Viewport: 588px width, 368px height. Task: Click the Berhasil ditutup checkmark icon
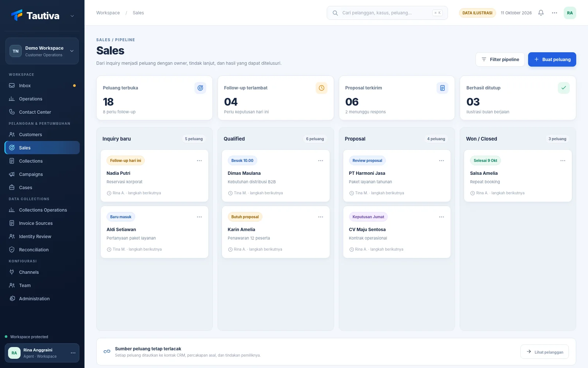(564, 88)
